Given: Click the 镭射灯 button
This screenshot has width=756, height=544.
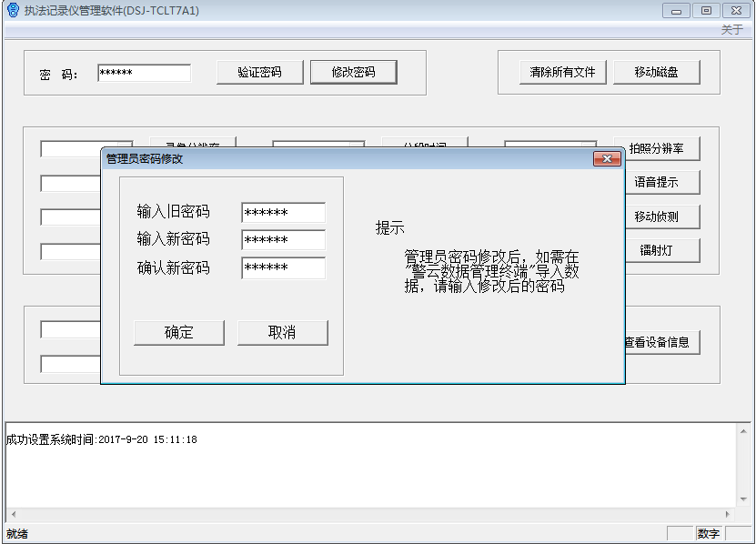Looking at the screenshot, I should pyautogui.click(x=656, y=250).
